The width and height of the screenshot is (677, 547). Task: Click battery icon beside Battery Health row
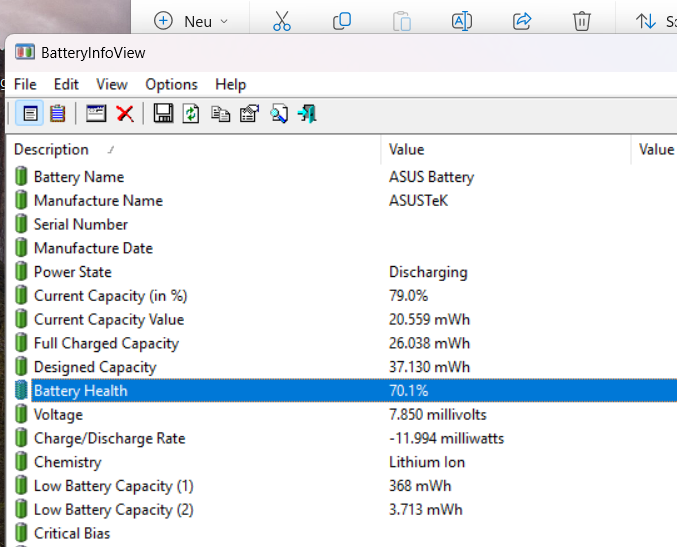tap(21, 390)
